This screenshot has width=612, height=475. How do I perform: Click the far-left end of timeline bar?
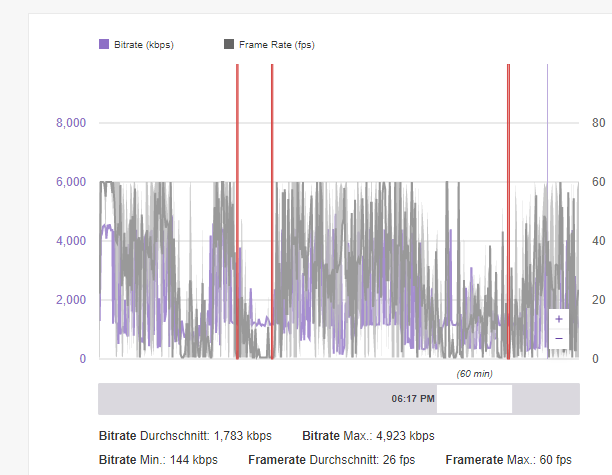[x=103, y=398]
